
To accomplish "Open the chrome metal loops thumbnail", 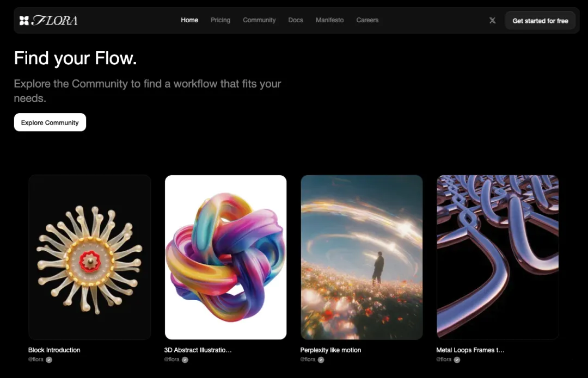I will tap(498, 257).
